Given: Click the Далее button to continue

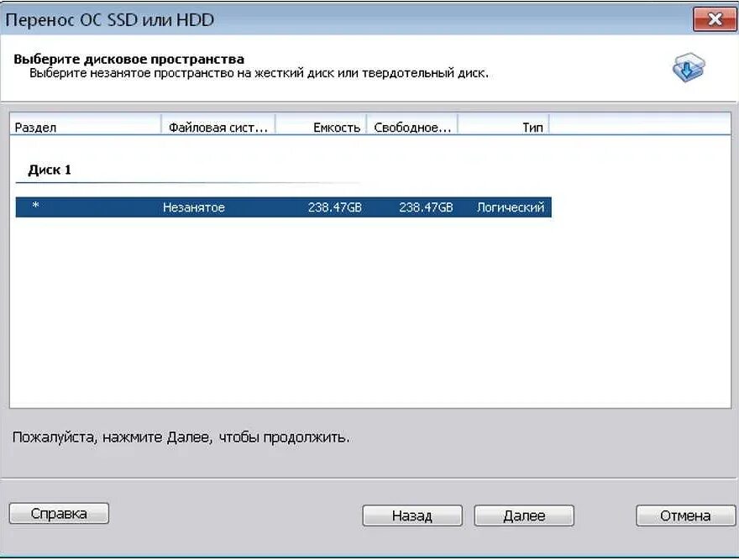Looking at the screenshot, I should click(x=524, y=516).
